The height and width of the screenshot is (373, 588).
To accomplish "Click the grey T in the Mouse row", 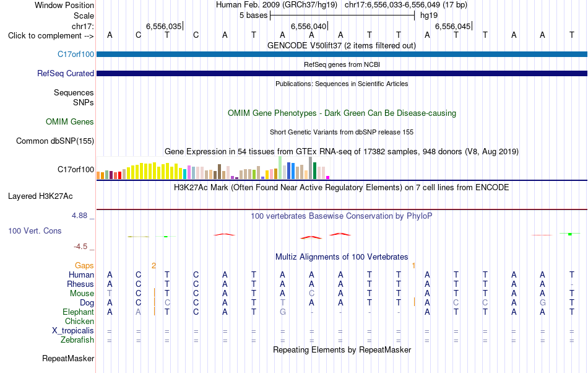I will (x=110, y=294).
